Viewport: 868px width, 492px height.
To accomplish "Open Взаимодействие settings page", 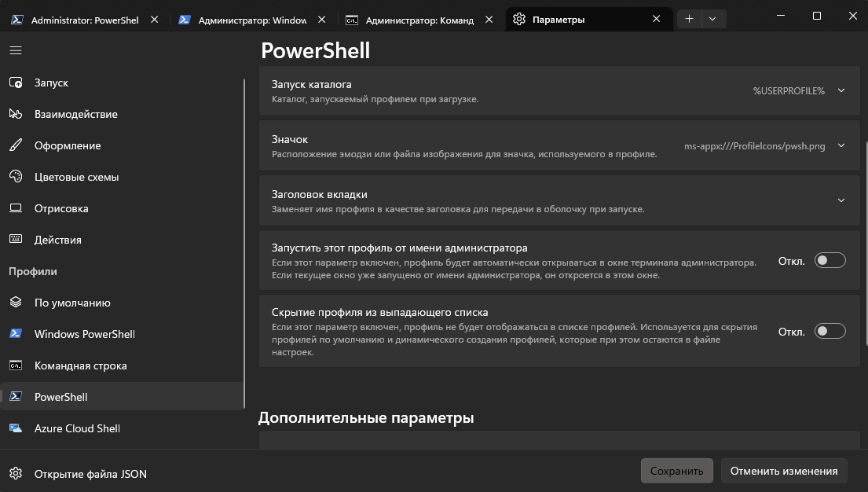I will click(122, 114).
